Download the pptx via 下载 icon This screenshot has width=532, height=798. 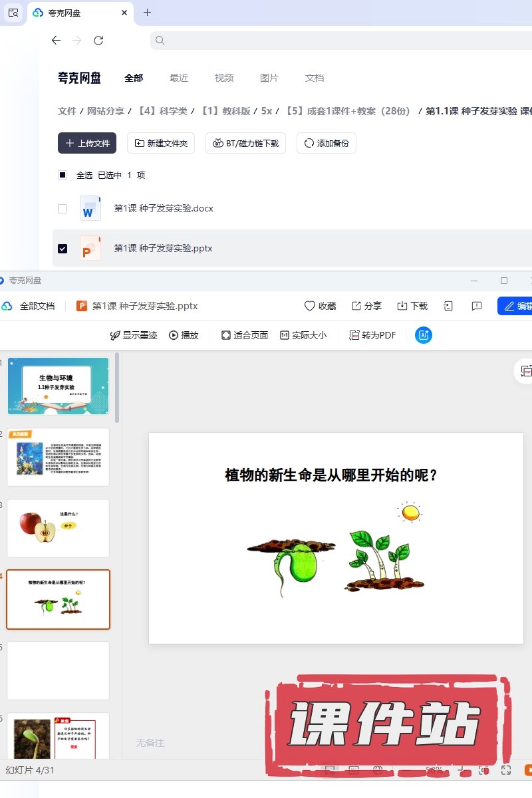402,306
